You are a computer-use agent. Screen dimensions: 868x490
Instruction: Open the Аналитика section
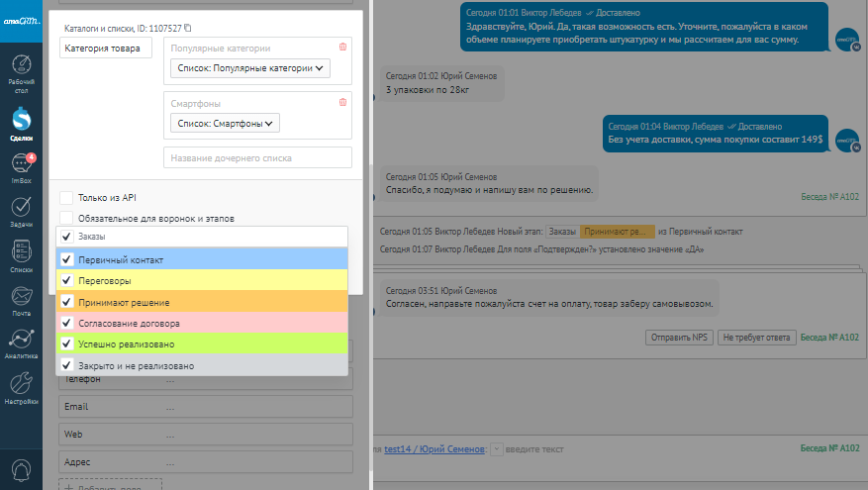click(21, 343)
